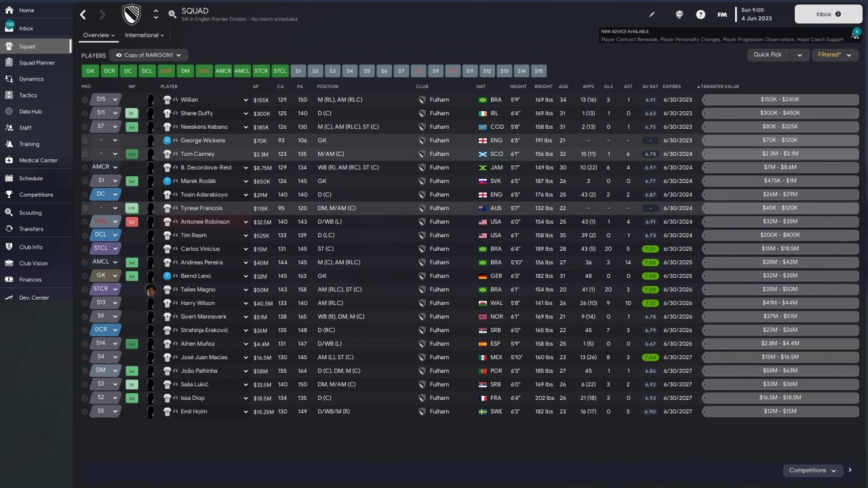Click the Fulham club badge in header
The height and width of the screenshot is (488, 868).
tap(131, 14)
